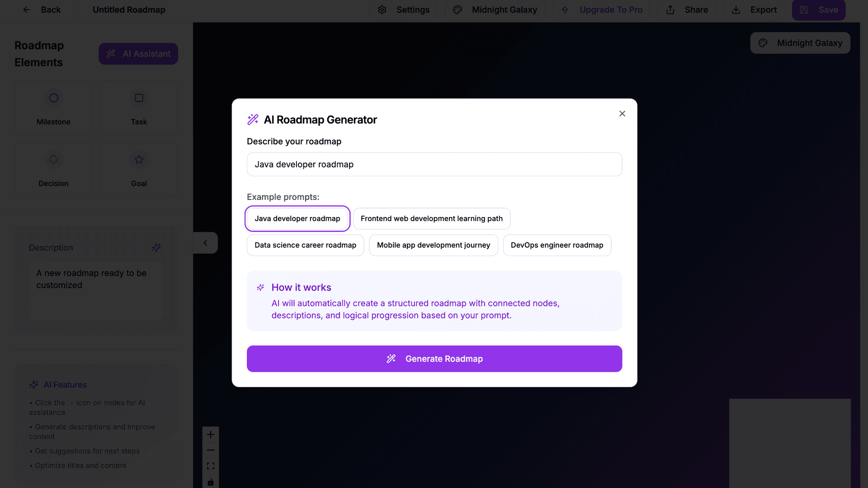The width and height of the screenshot is (868, 488).
Task: Select the Decision element icon
Action: [53, 159]
